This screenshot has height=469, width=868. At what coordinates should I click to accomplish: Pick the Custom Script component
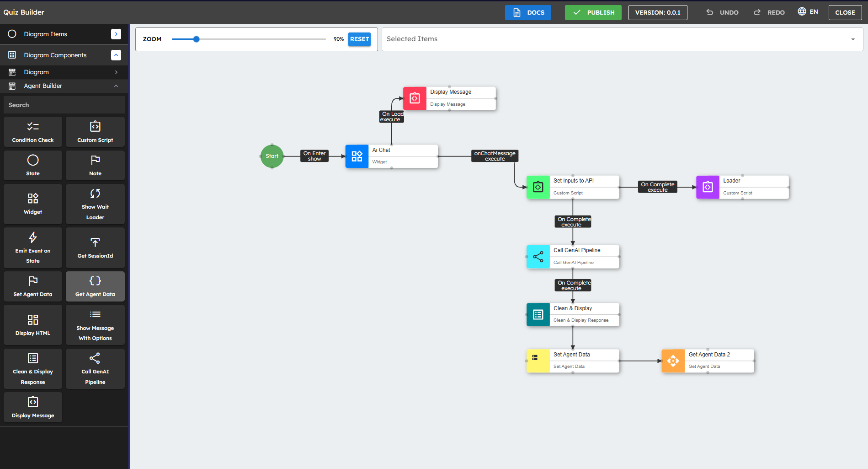[95, 132]
